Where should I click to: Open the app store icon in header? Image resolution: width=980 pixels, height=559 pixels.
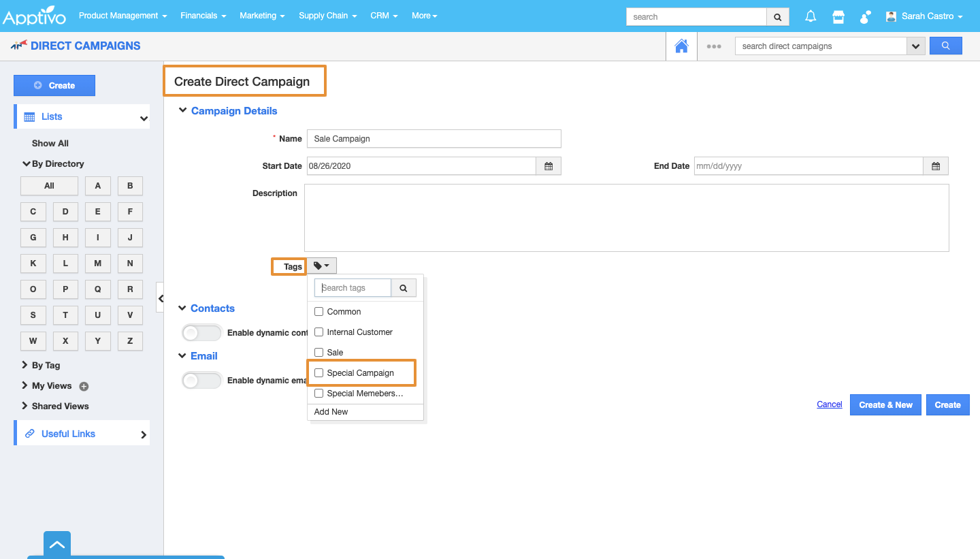tap(838, 16)
